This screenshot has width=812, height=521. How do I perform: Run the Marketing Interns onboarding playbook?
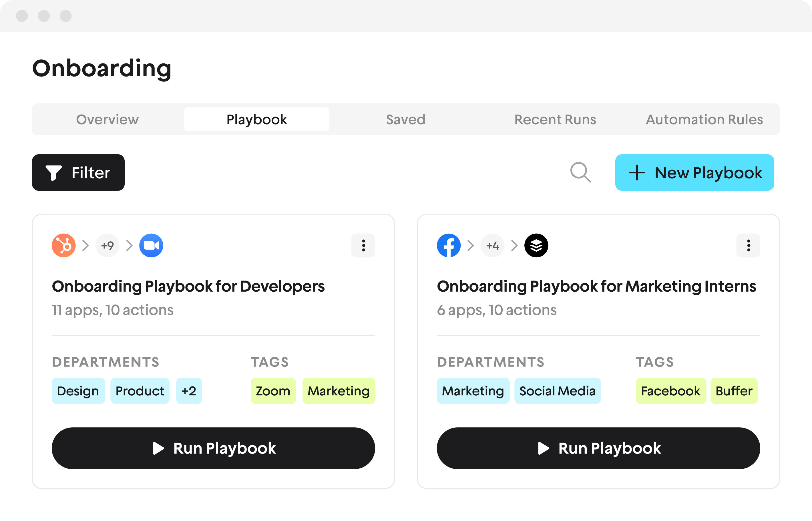coord(598,448)
